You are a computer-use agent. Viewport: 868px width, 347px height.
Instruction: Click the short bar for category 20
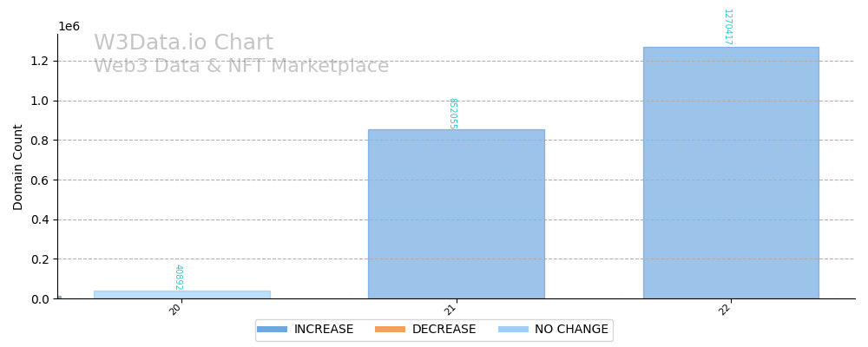click(x=181, y=295)
